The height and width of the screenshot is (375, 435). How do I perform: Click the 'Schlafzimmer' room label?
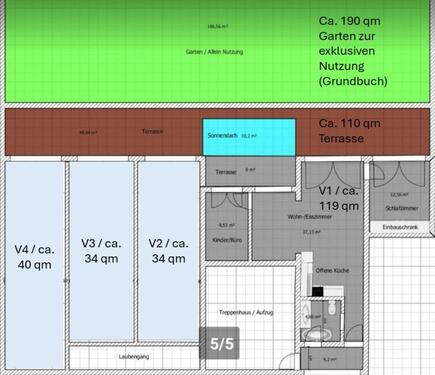pos(402,208)
